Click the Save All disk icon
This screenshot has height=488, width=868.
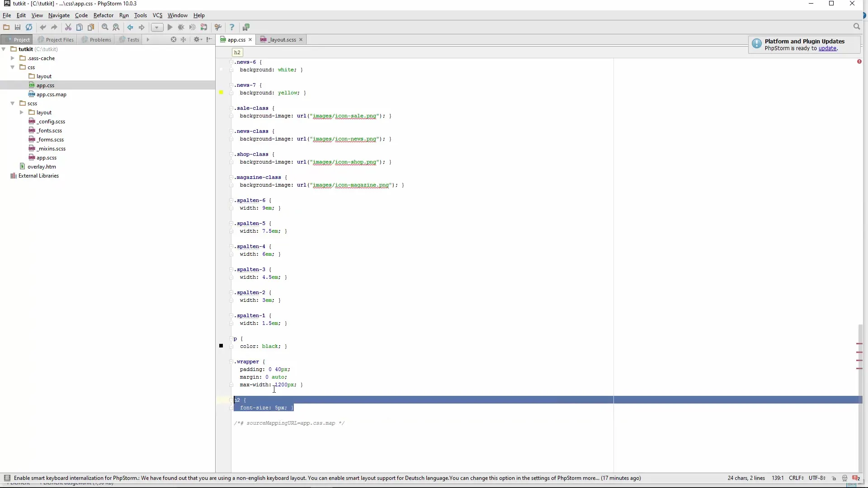point(18,27)
